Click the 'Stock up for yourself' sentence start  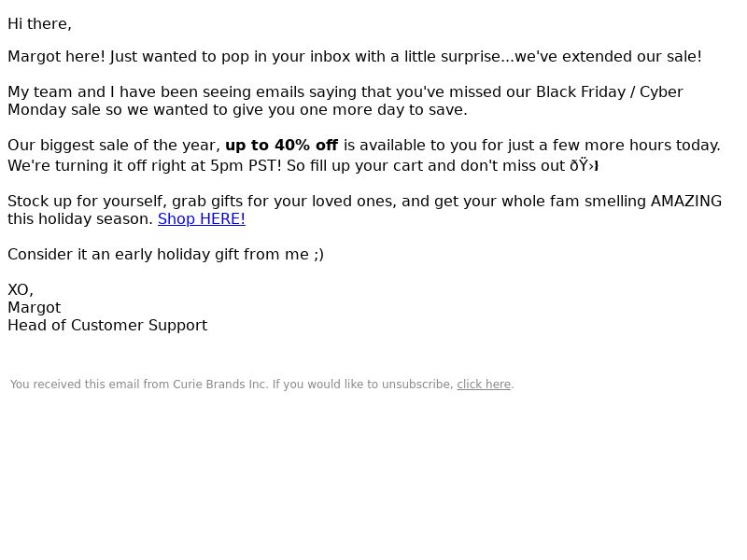(x=87, y=202)
